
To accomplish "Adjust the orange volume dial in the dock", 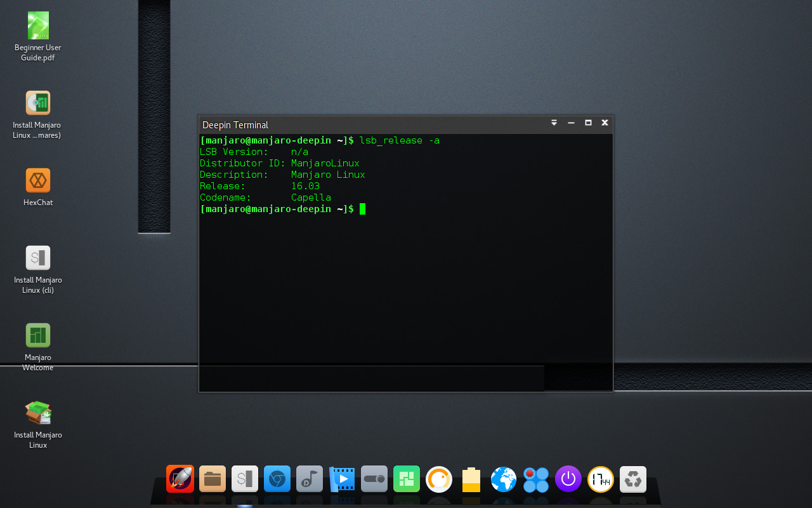I will [438, 479].
